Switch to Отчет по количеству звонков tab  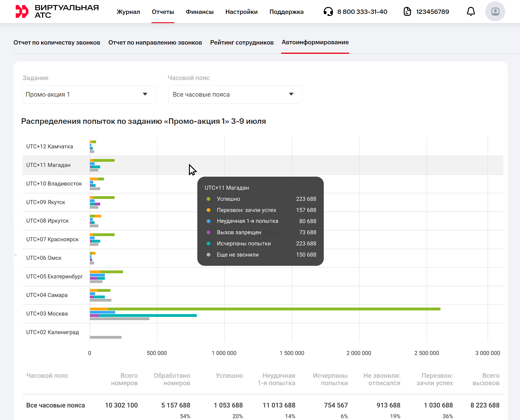pyautogui.click(x=57, y=43)
